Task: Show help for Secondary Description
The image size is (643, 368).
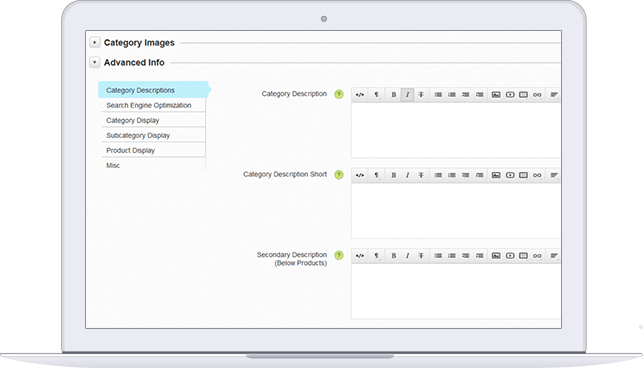Action: 339,255
